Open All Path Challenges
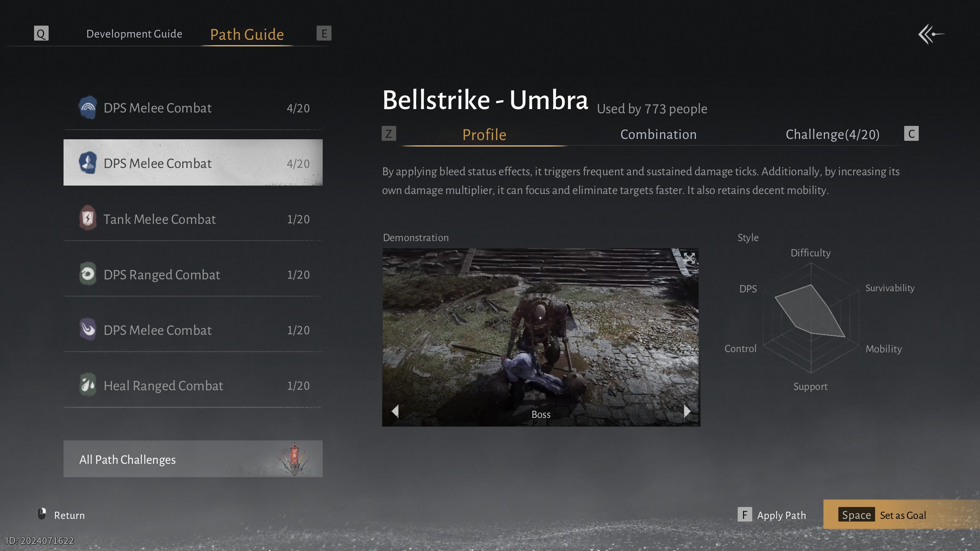This screenshot has height=551, width=980. [x=193, y=459]
